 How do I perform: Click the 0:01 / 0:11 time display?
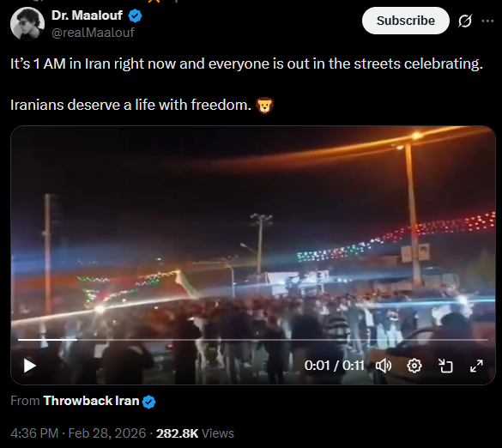[335, 366]
